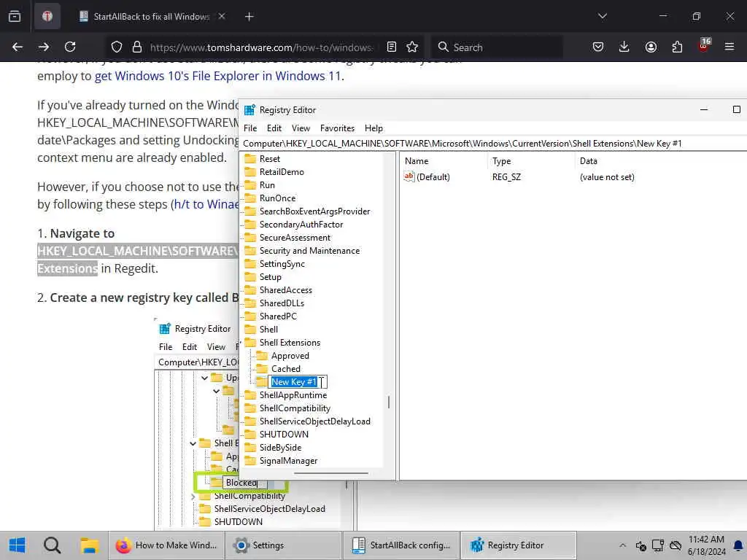Sort values by Type column header
747x560 pixels.
[532, 161]
